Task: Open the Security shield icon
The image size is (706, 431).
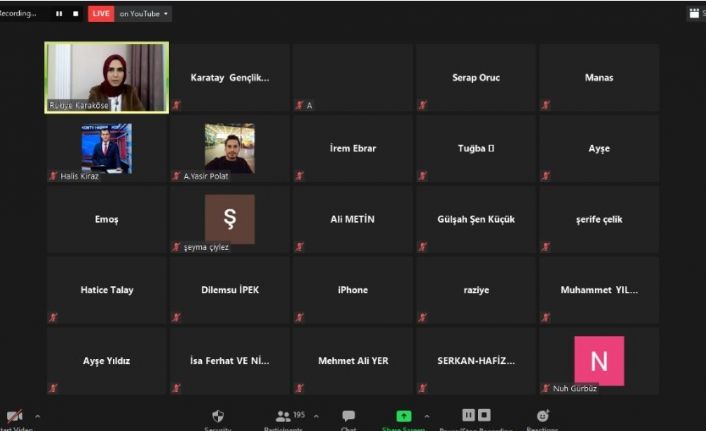Action: 218,416
